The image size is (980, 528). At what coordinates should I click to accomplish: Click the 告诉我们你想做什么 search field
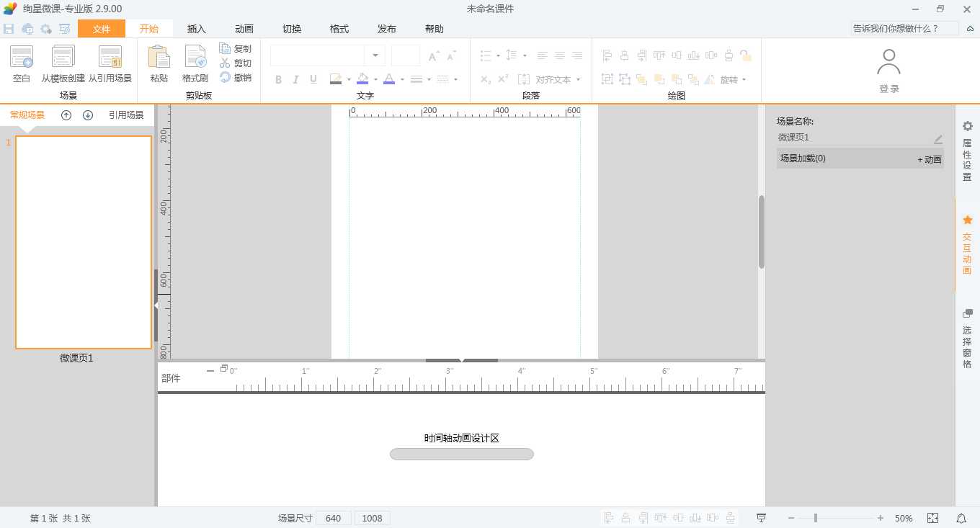point(904,29)
